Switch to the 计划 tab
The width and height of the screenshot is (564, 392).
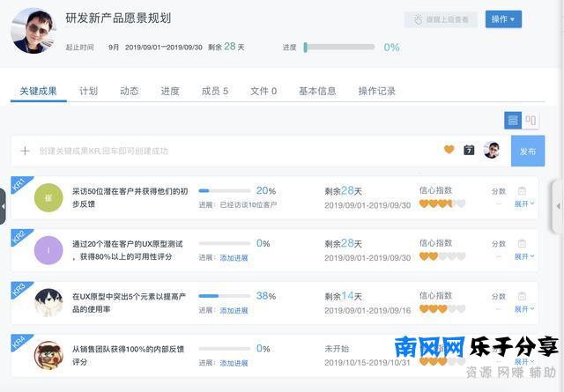pos(88,91)
